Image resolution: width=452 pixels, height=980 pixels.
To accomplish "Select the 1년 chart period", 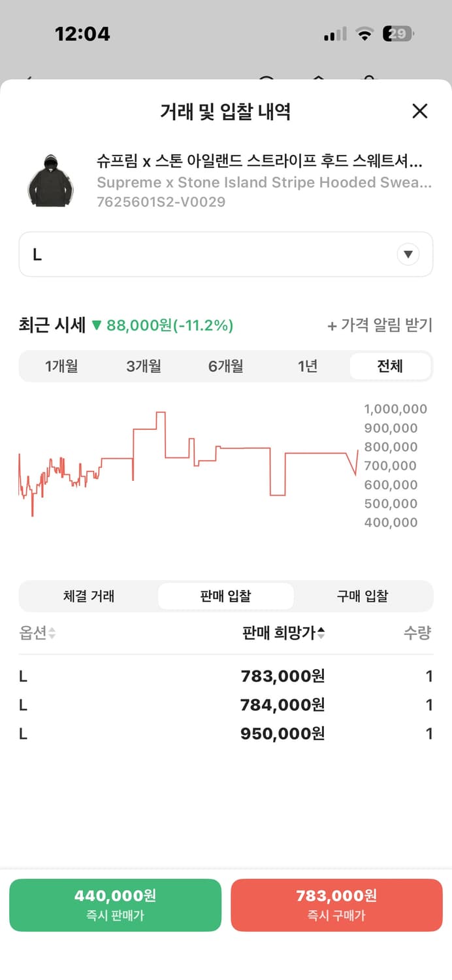I will pos(308,367).
